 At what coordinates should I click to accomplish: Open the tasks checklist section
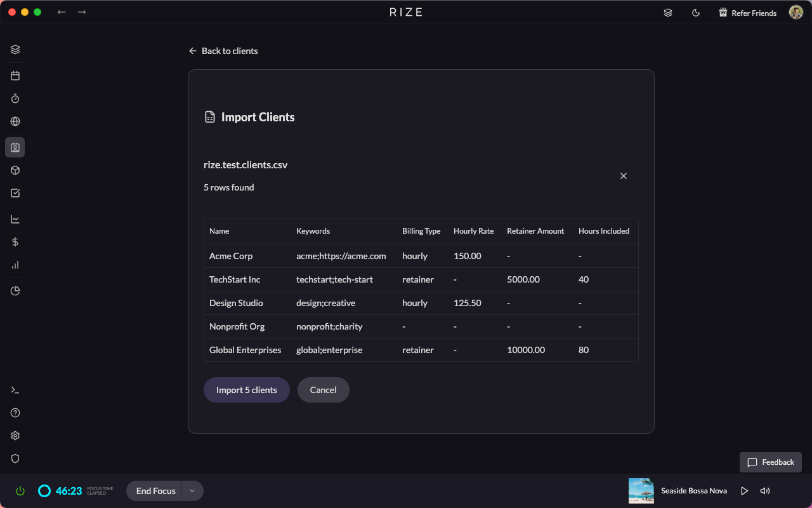coord(15,192)
